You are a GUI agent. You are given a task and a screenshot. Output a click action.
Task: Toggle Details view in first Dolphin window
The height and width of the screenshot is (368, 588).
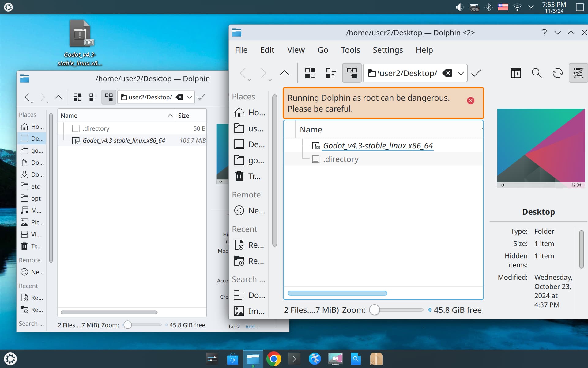pos(109,97)
